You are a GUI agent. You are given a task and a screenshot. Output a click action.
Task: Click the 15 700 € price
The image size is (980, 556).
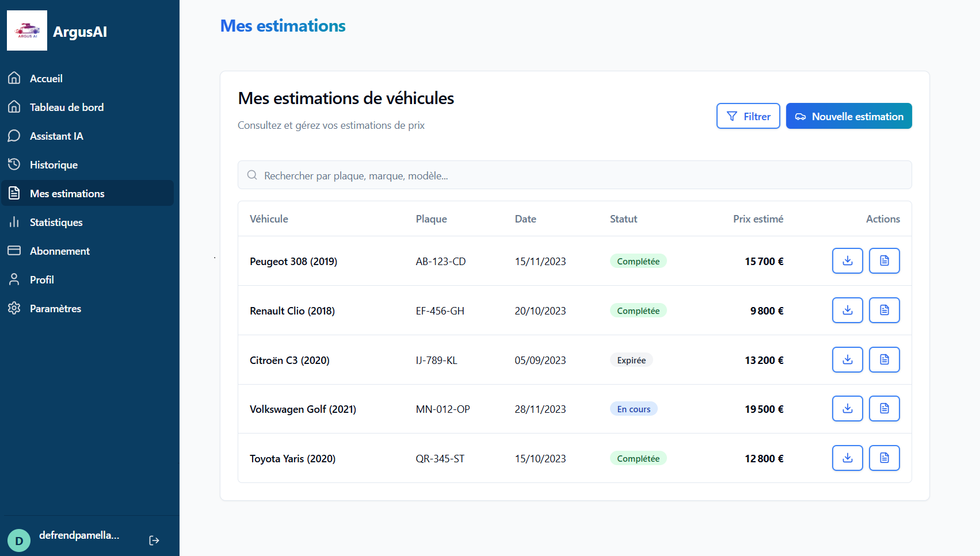[x=764, y=261]
